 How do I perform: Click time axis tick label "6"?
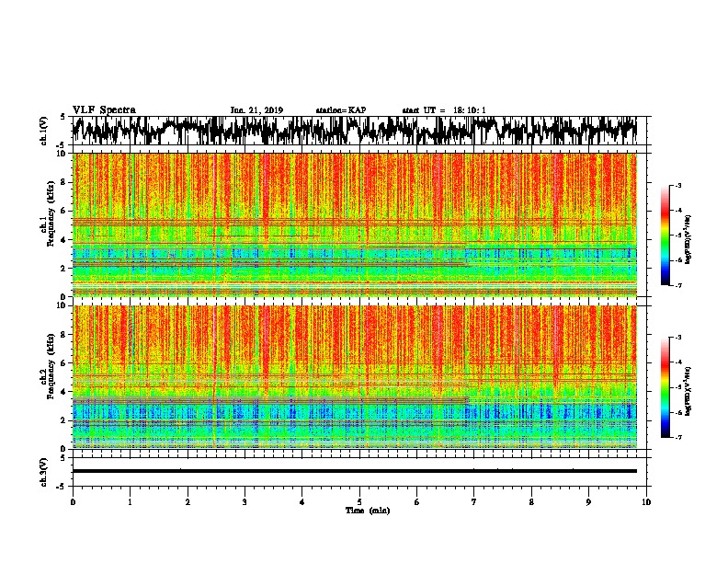pyautogui.click(x=417, y=502)
